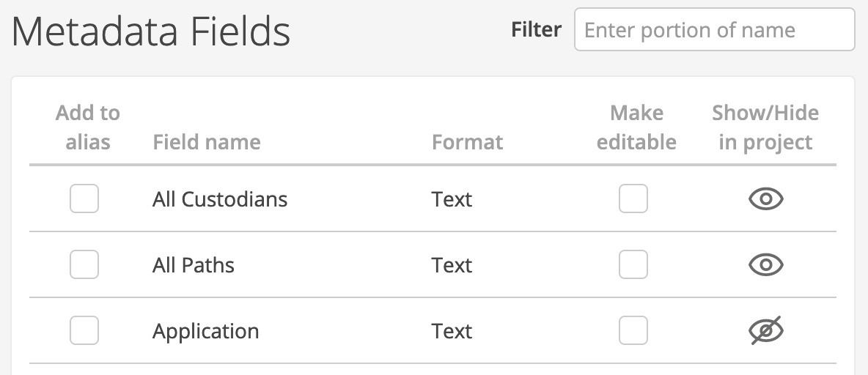Check Add to alias for All Custodians

84,198
